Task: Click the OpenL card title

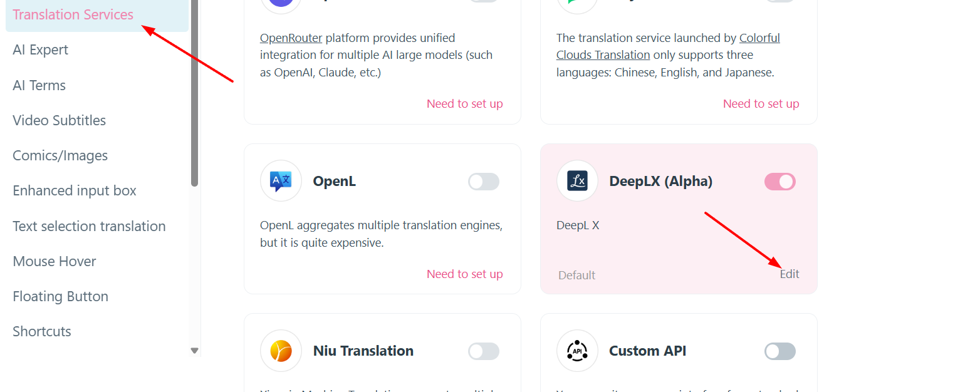Action: point(335,182)
